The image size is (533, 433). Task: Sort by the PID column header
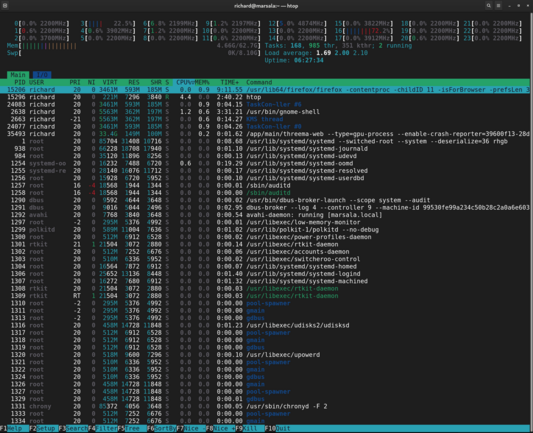click(x=20, y=82)
